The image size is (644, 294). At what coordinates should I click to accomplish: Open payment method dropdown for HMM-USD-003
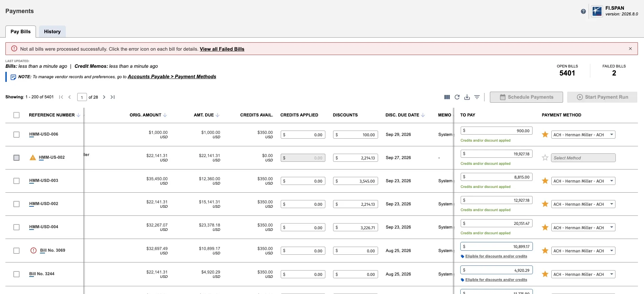583,181
